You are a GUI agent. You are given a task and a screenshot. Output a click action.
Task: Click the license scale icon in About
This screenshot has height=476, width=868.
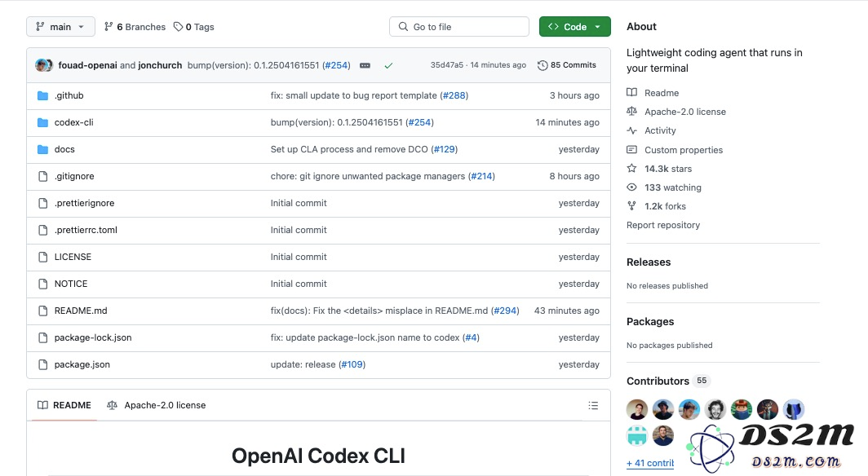pos(631,111)
